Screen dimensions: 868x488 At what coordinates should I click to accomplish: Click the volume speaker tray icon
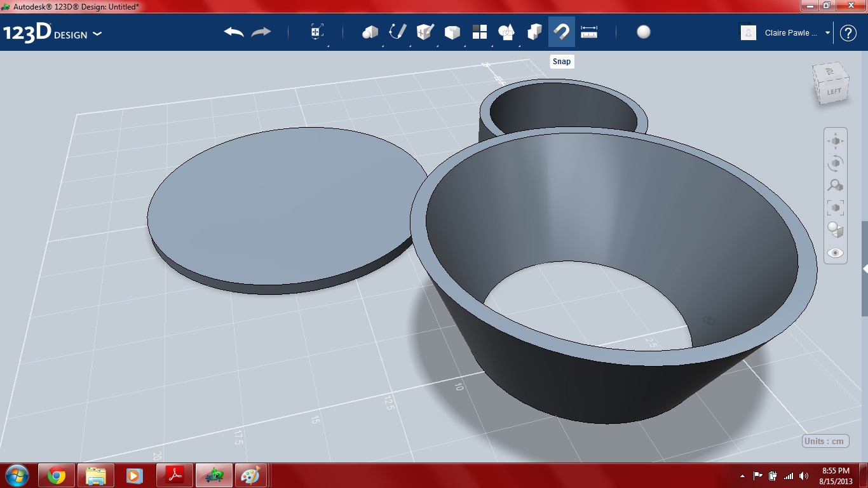[x=804, y=476]
